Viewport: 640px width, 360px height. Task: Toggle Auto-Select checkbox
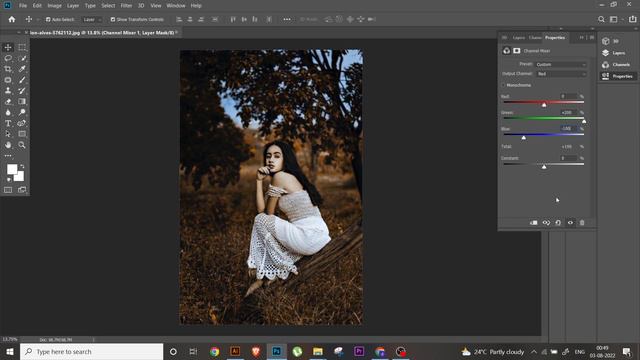(48, 19)
